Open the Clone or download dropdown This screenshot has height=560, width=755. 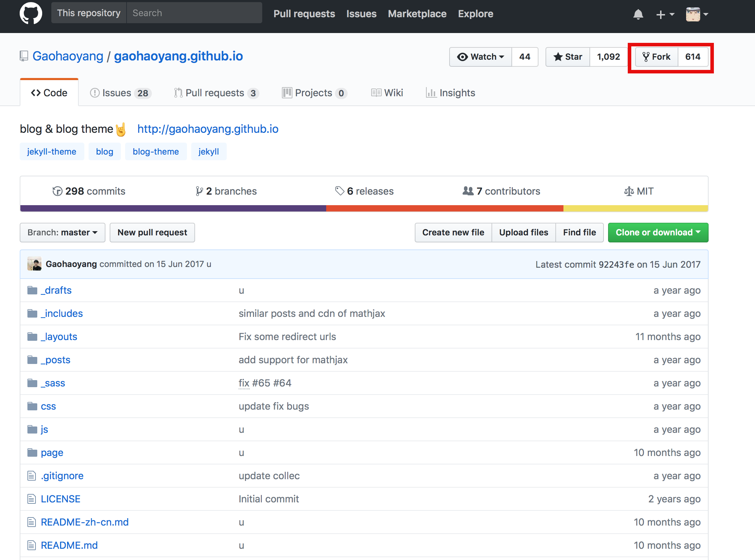point(658,233)
